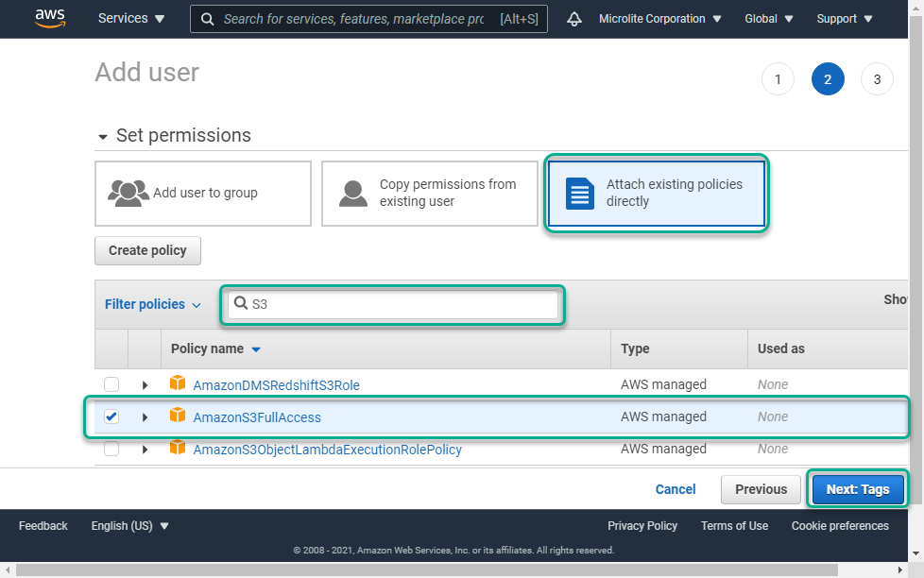Screen dimensions: 924x578
Task: Open AmazonS3ObjectLambdaExecutionRolePolicy link
Action: [x=328, y=450]
